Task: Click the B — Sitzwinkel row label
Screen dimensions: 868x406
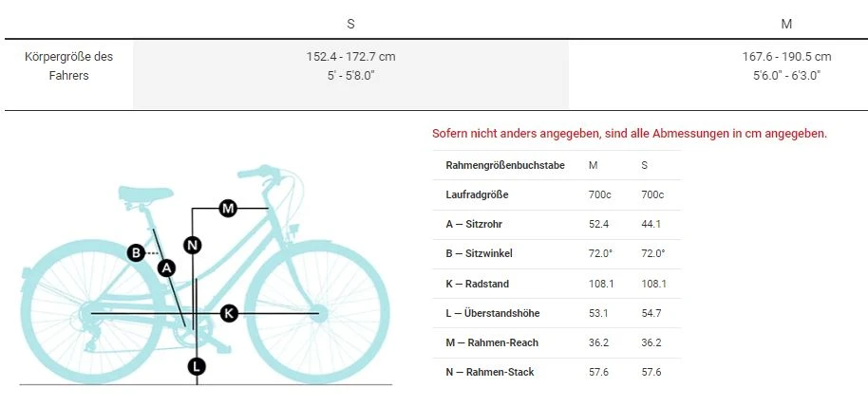Action: (484, 253)
